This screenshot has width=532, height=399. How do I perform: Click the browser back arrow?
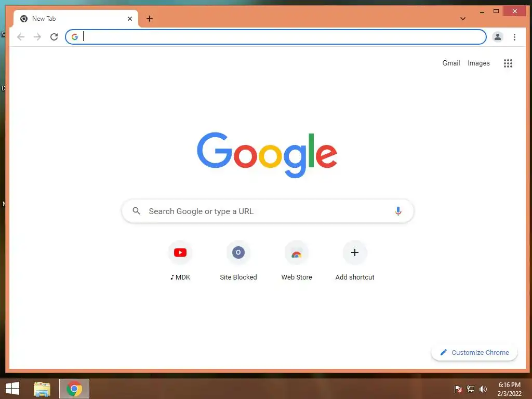pos(21,37)
